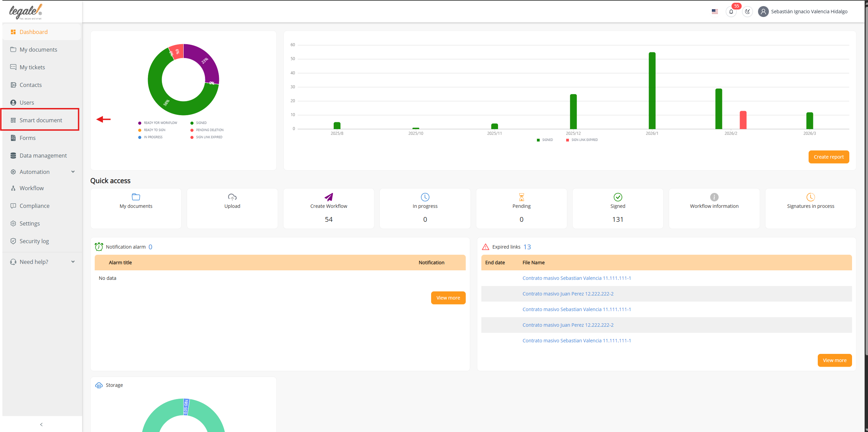Expand the Need help? menu
Viewport: 868px width, 432px height.
(73, 262)
